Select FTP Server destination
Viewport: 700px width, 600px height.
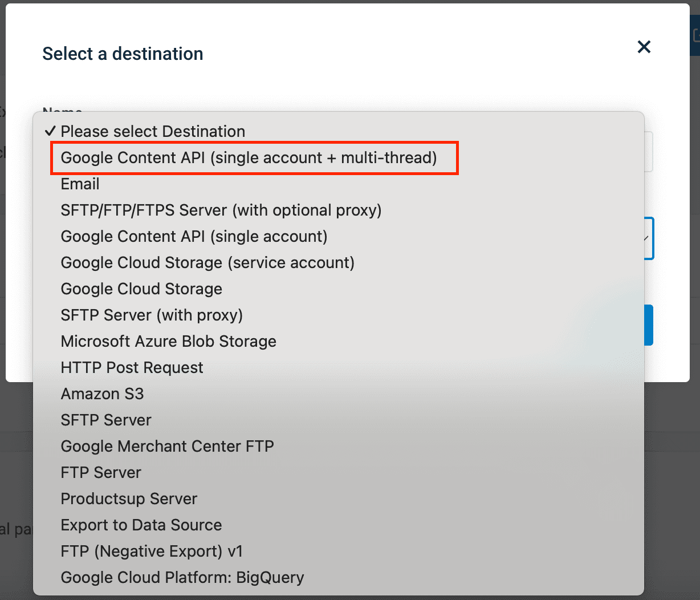pos(101,473)
